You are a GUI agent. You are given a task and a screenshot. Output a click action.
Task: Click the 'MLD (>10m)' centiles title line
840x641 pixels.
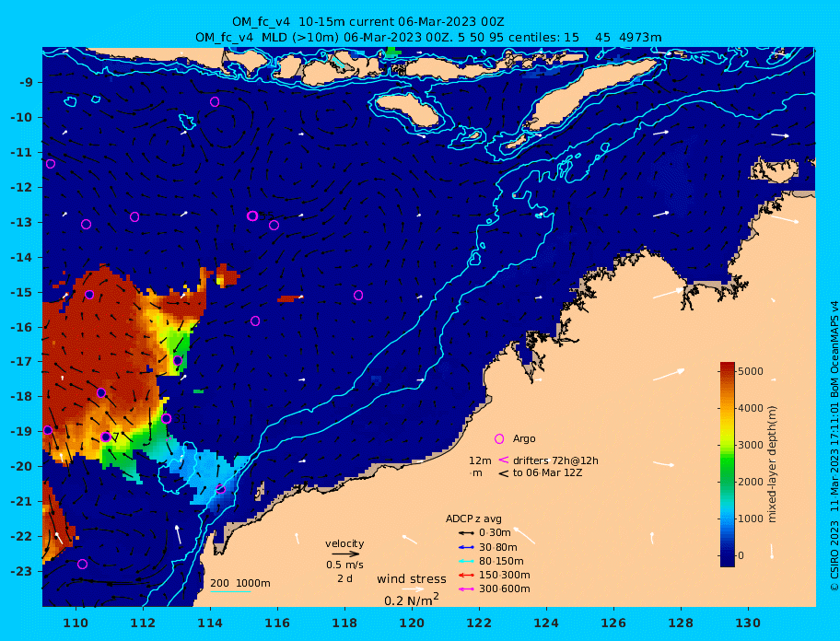[x=428, y=38]
